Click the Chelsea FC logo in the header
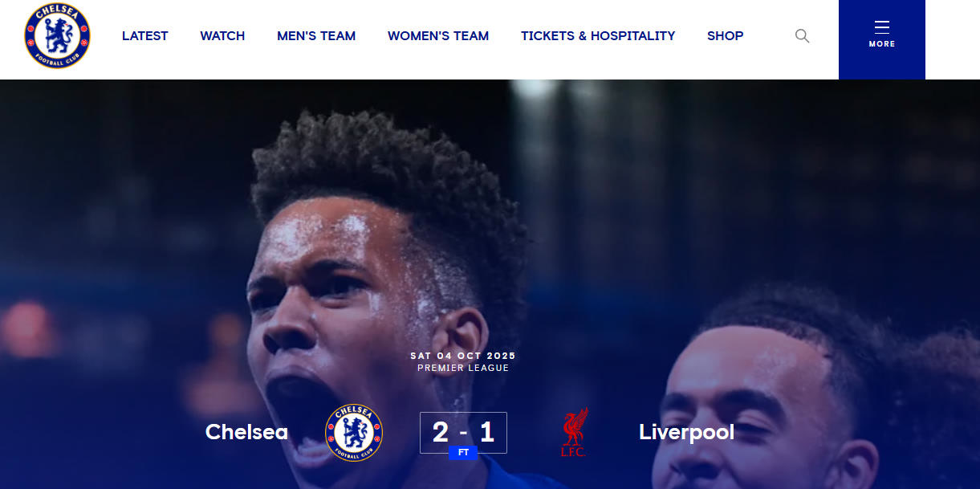Screen dimensions: 980x489 57,35
